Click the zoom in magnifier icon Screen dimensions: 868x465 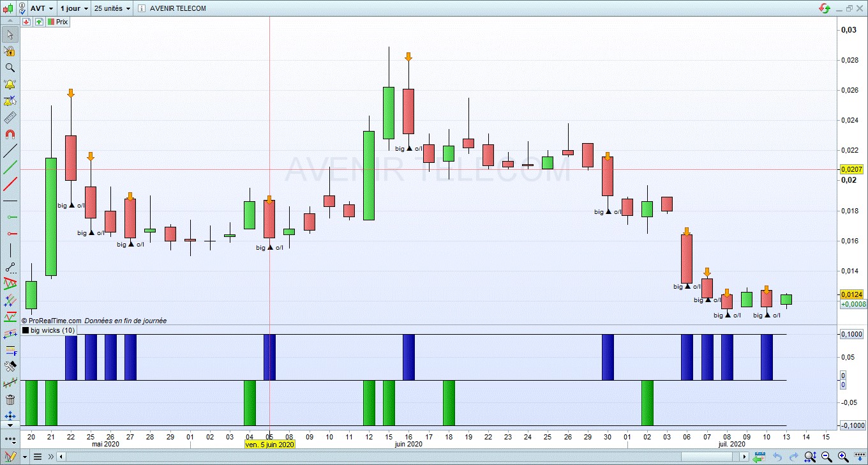844,457
